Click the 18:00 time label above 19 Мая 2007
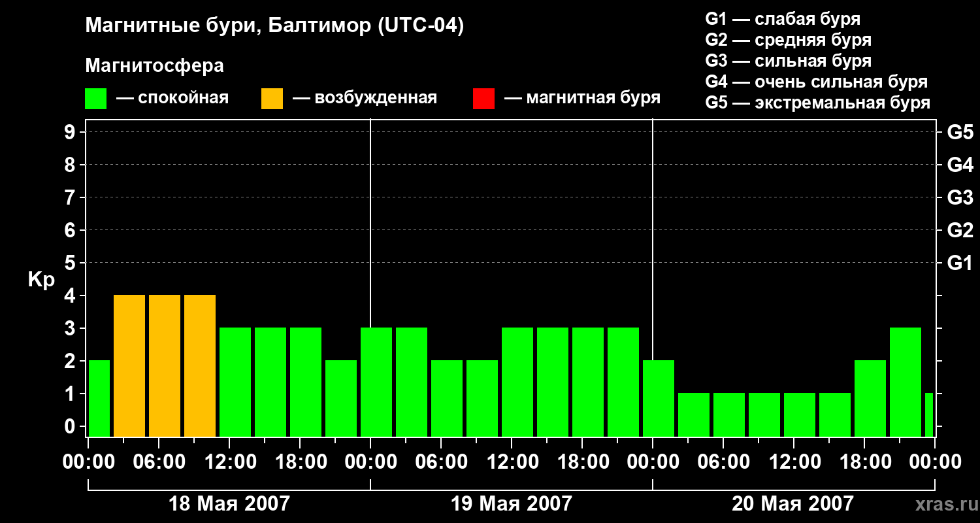 (x=582, y=462)
